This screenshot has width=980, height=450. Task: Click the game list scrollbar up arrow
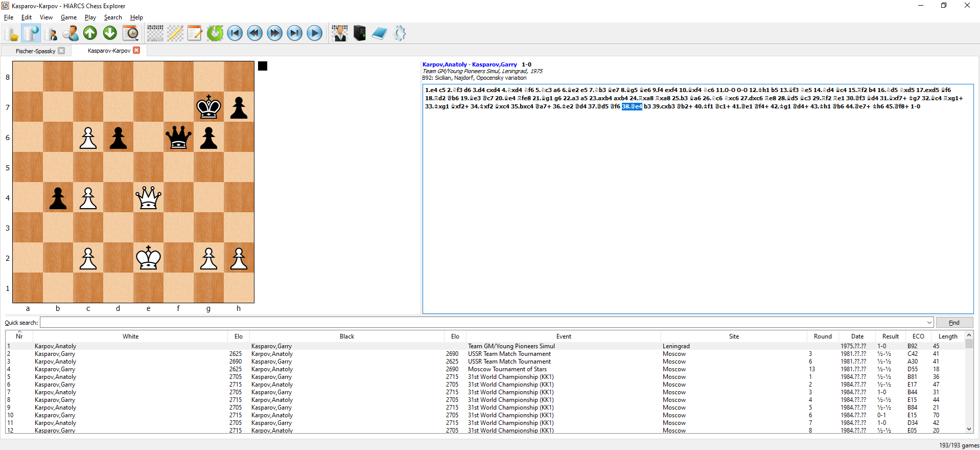969,335
